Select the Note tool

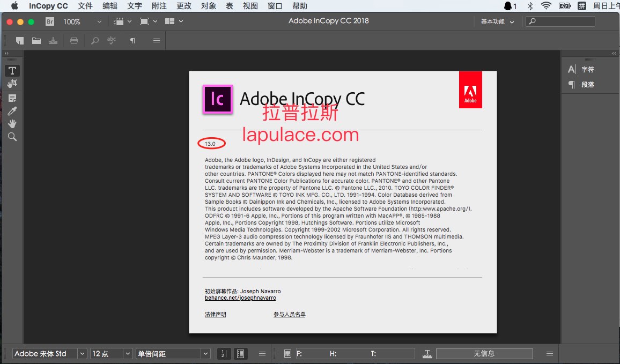point(12,98)
